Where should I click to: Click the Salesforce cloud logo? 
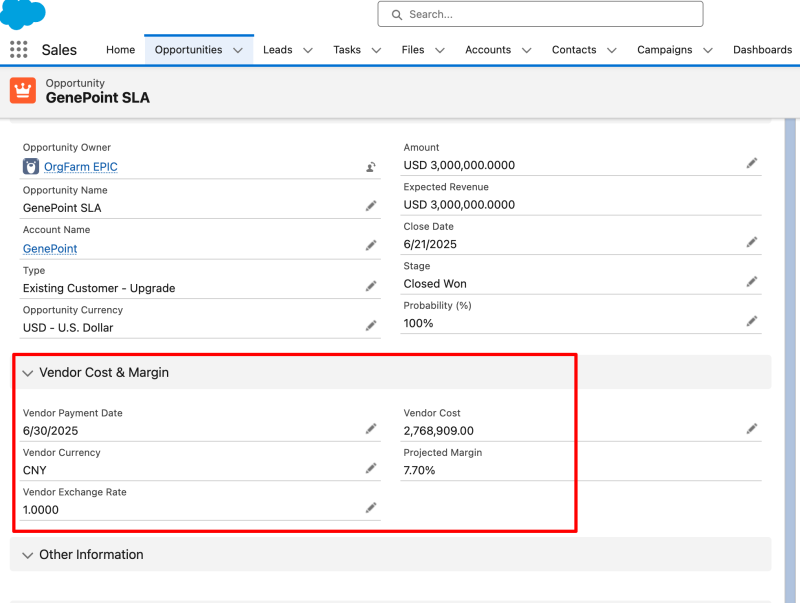(22, 13)
